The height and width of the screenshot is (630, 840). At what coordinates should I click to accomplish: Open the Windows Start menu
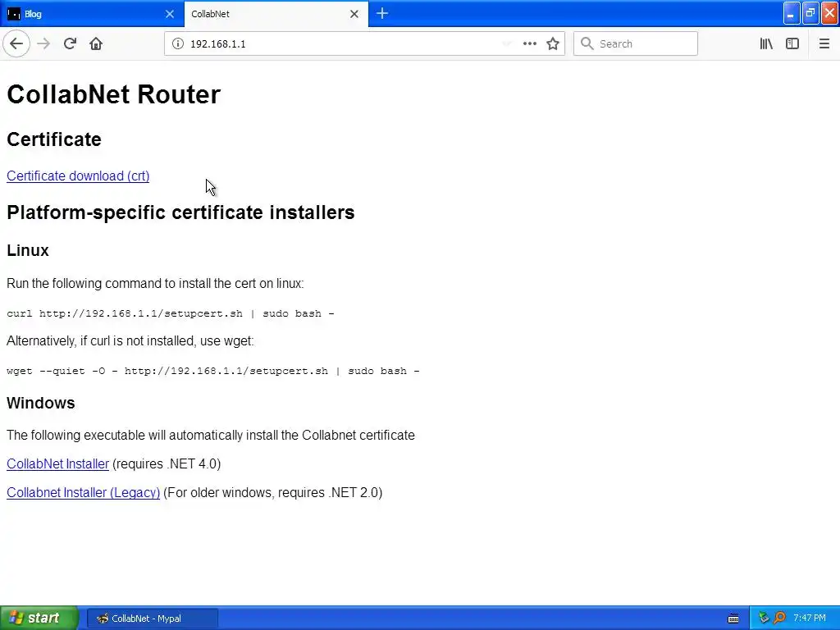coord(39,618)
